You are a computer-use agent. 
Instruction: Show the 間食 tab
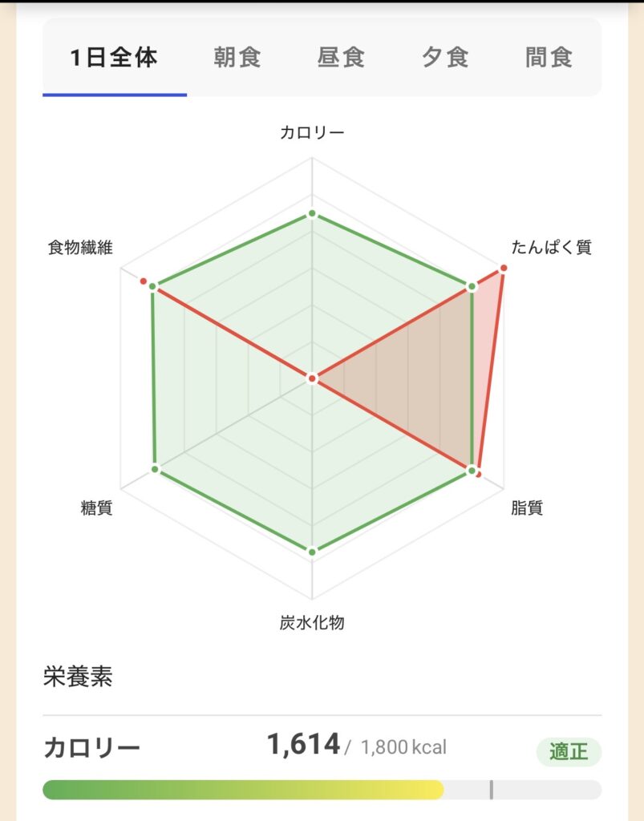tap(549, 59)
